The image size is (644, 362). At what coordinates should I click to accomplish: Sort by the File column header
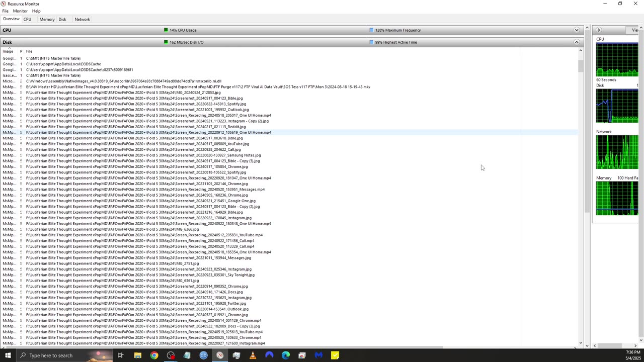(x=272, y=51)
